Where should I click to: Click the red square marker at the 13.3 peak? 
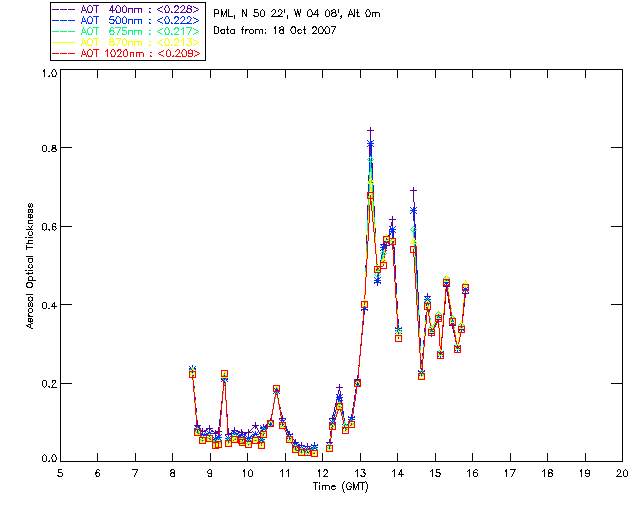(x=370, y=196)
